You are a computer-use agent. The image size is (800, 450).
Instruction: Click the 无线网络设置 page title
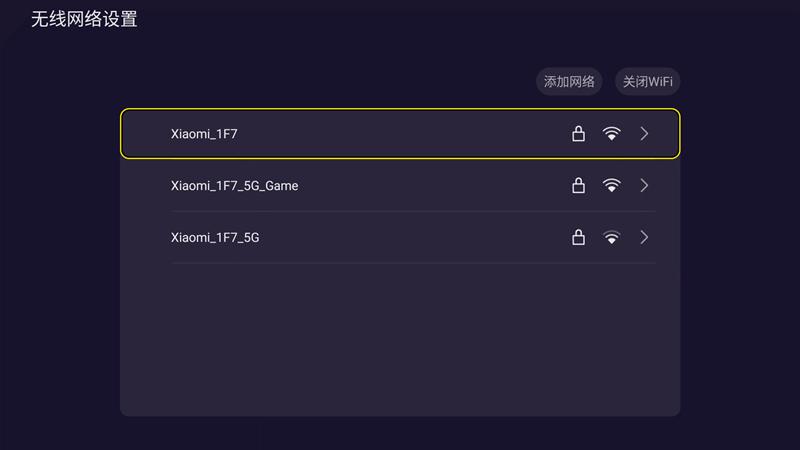84,19
